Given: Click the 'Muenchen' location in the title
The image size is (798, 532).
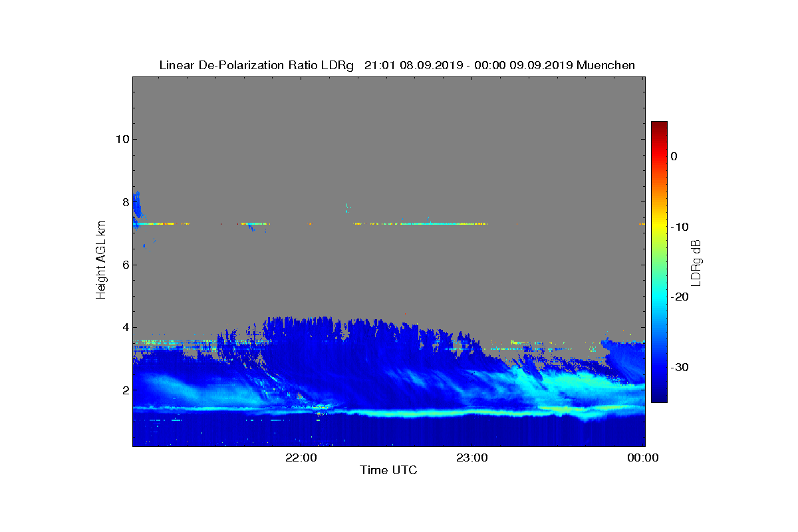Looking at the screenshot, I should pyautogui.click(x=606, y=65).
